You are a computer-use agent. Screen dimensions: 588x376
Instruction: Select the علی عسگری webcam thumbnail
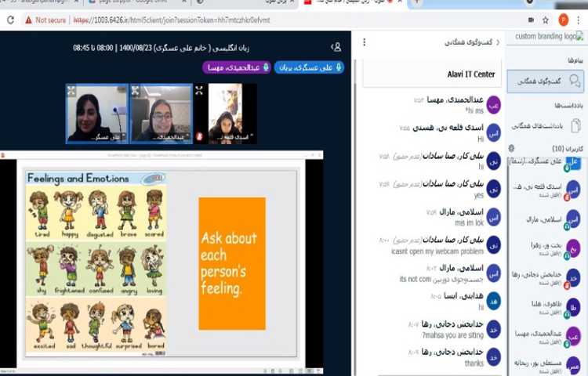[96, 114]
